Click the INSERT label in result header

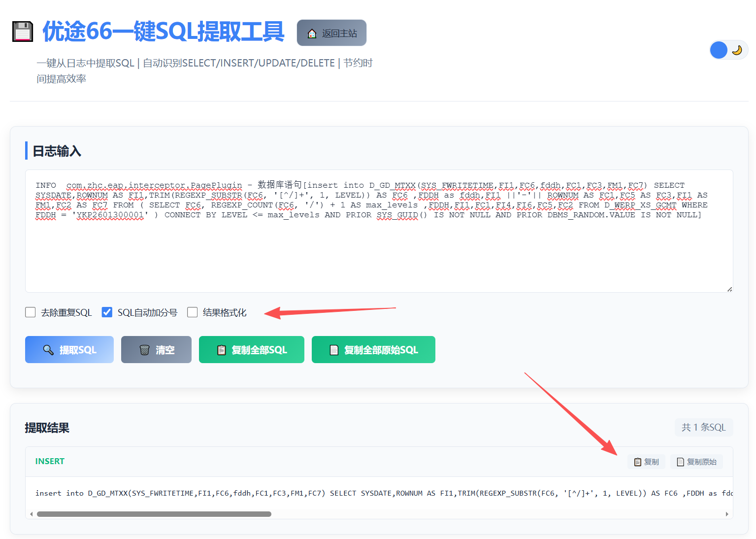pos(50,462)
